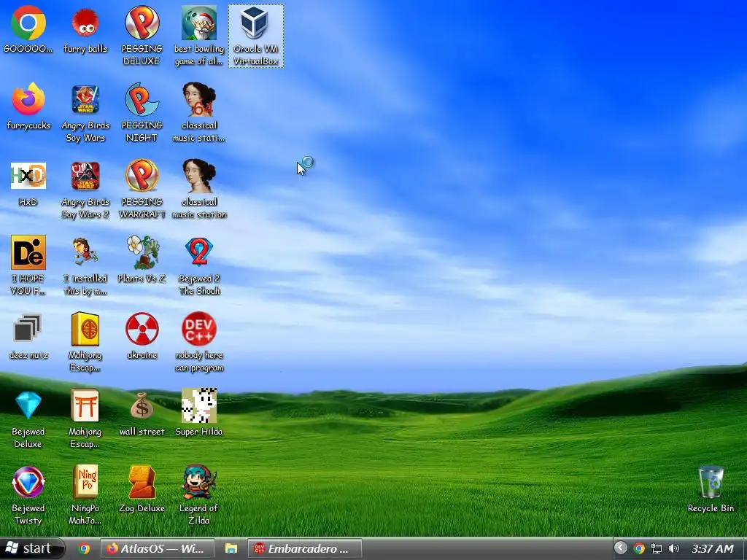
Task: Select the Recycle Bin icon
Action: [x=711, y=482]
